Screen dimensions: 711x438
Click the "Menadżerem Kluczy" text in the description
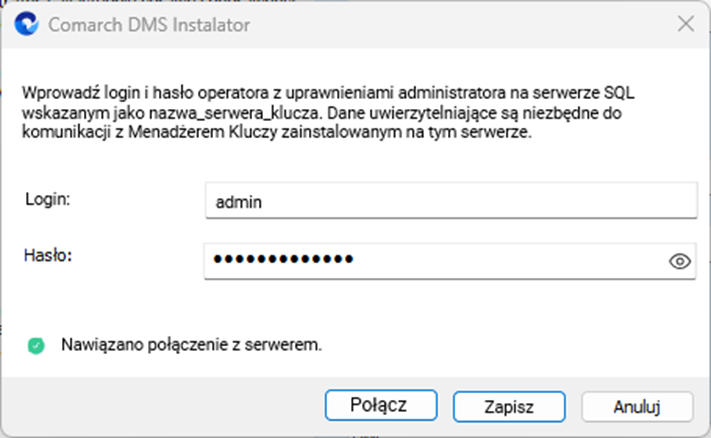click(x=203, y=132)
